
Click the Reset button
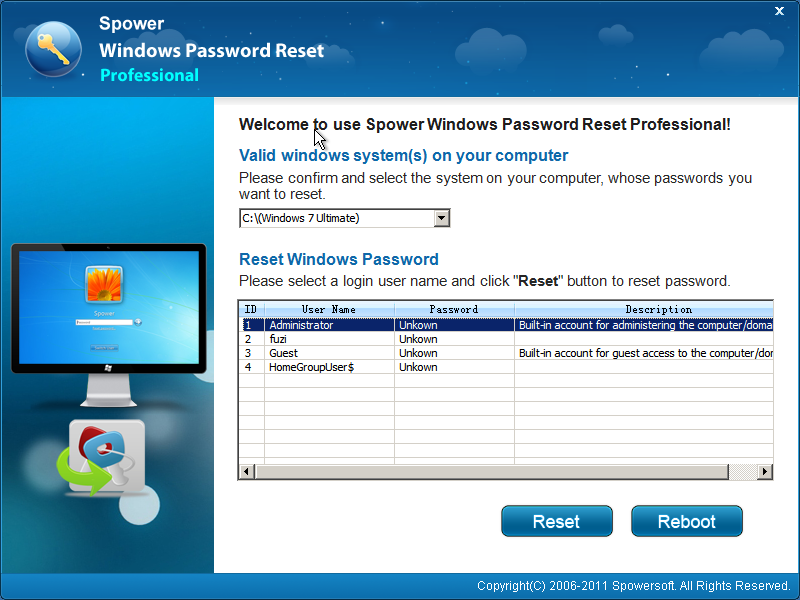[557, 521]
